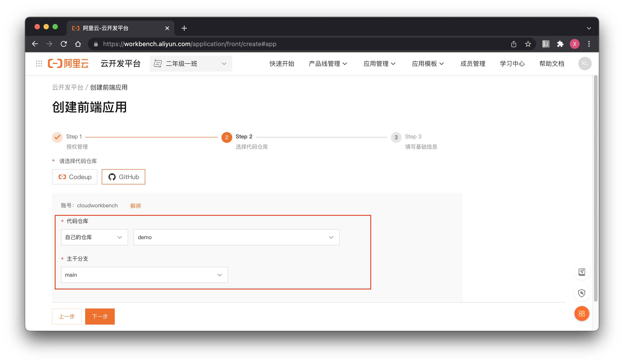Open the 自己的仓库 dropdown
This screenshot has height=364, width=624.
pos(94,237)
